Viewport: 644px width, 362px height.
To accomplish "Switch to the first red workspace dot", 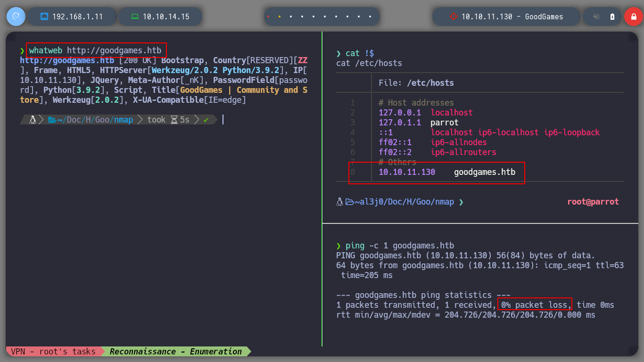I will click(268, 16).
